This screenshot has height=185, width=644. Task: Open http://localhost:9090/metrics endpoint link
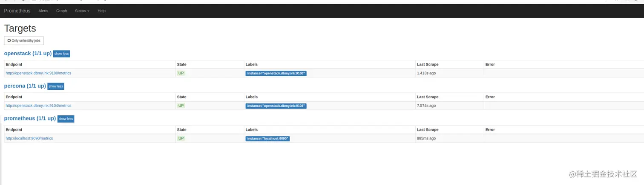(x=29, y=138)
